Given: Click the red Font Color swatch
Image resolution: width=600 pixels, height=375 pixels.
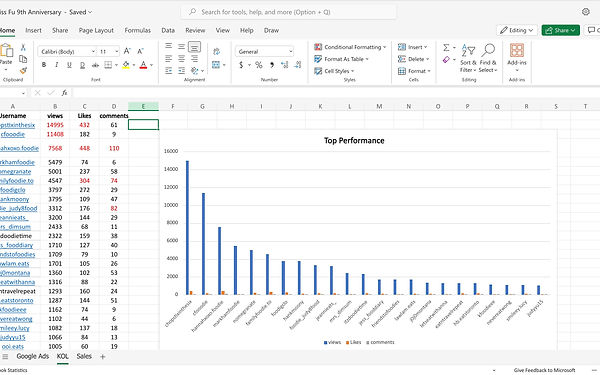Looking at the screenshot, I should pyautogui.click(x=143, y=65).
